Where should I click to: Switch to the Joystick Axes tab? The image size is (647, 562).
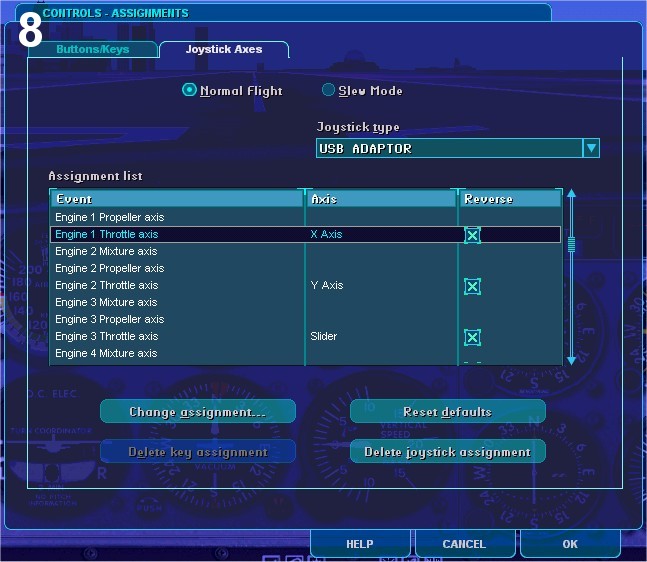pyautogui.click(x=224, y=49)
